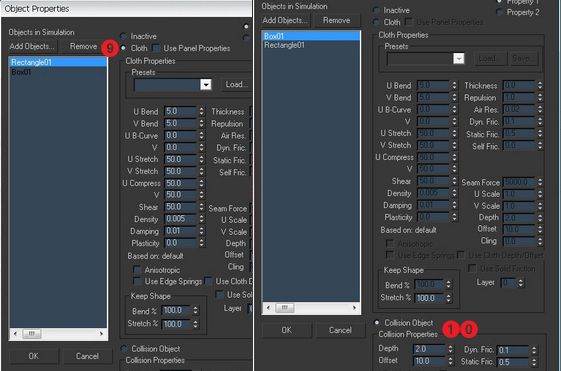The width and height of the screenshot is (561, 371).
Task: Select Box01 in the left dialog list
Action: coord(58,72)
